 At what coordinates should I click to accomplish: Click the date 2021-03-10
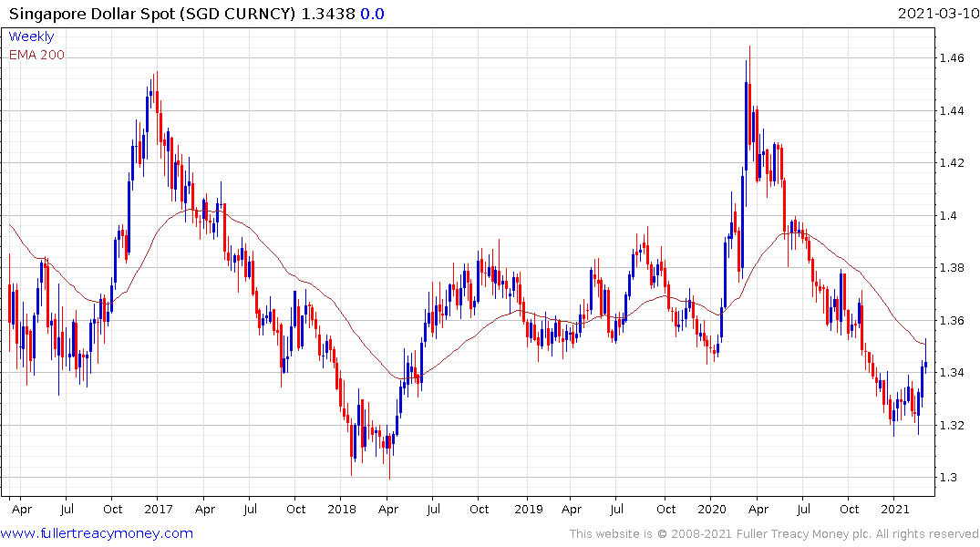(x=938, y=13)
